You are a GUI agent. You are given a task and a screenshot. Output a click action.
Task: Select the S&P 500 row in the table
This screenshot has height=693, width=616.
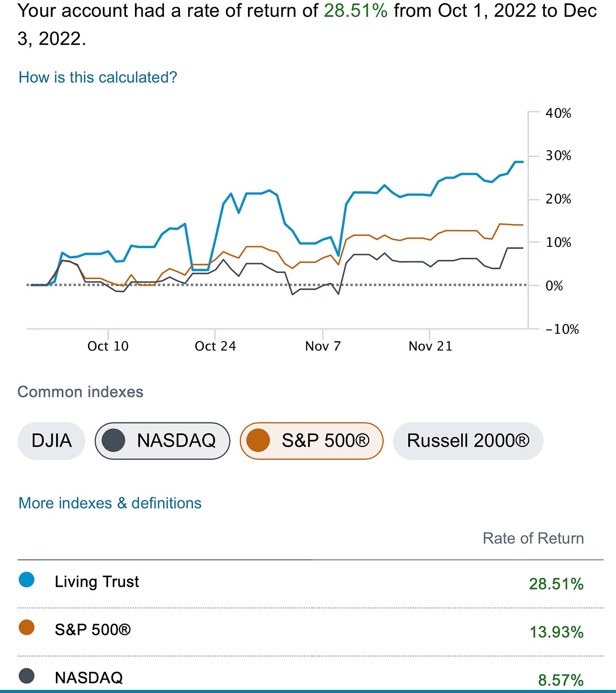click(x=93, y=630)
